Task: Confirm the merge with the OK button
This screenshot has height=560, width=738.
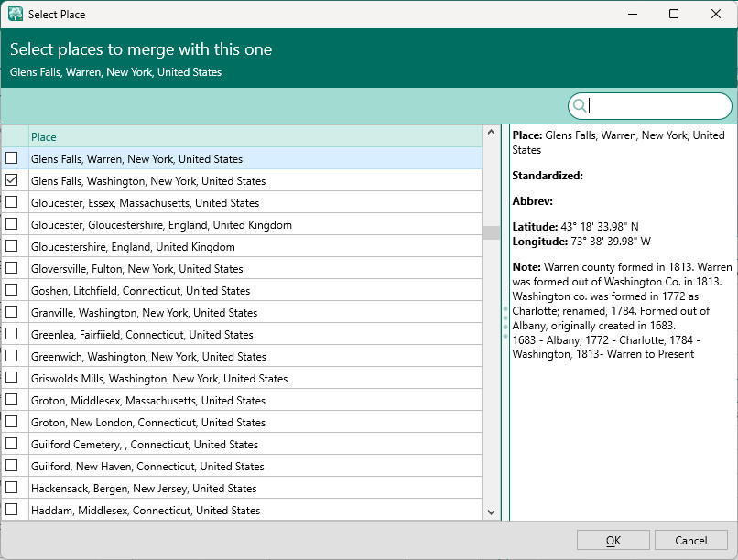Action: tap(613, 540)
